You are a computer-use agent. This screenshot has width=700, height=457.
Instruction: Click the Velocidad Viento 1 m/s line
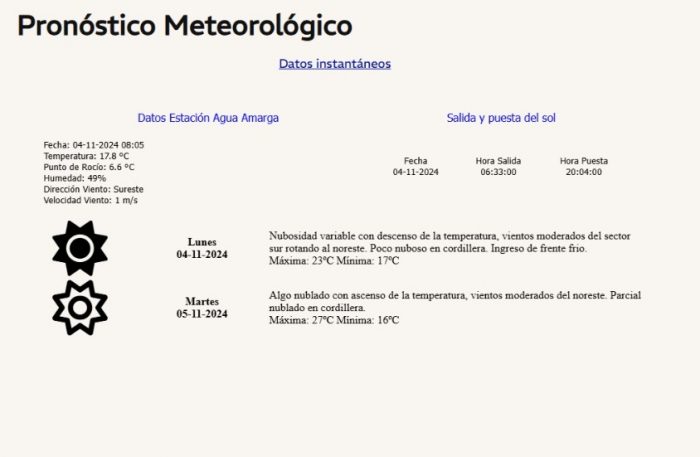[90, 200]
